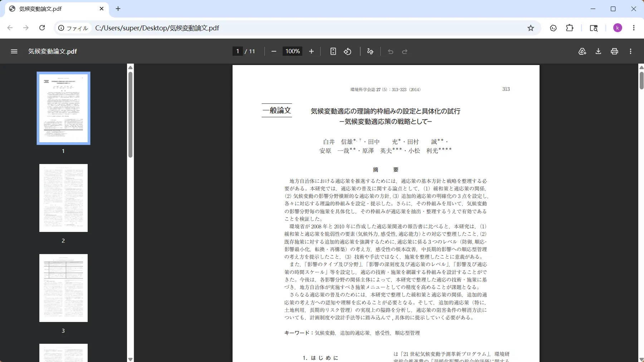Image resolution: width=644 pixels, height=362 pixels.
Task: Click the thumbnail panel scroll down arrow
Action: pos(130,359)
